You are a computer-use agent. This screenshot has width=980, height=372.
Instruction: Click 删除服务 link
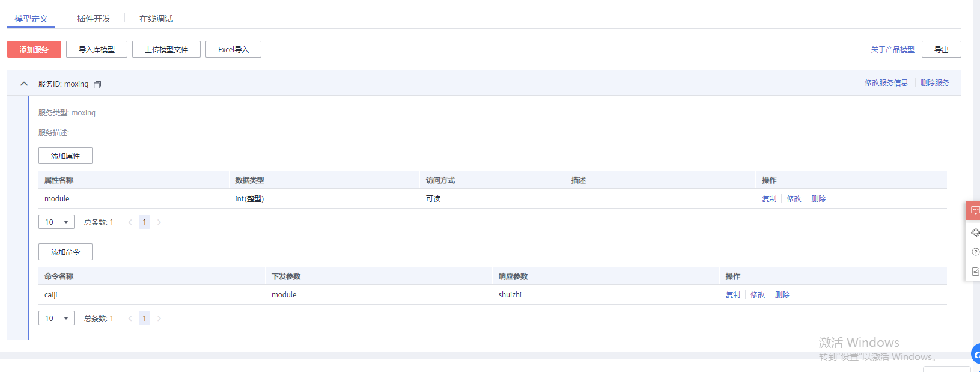pyautogui.click(x=934, y=83)
